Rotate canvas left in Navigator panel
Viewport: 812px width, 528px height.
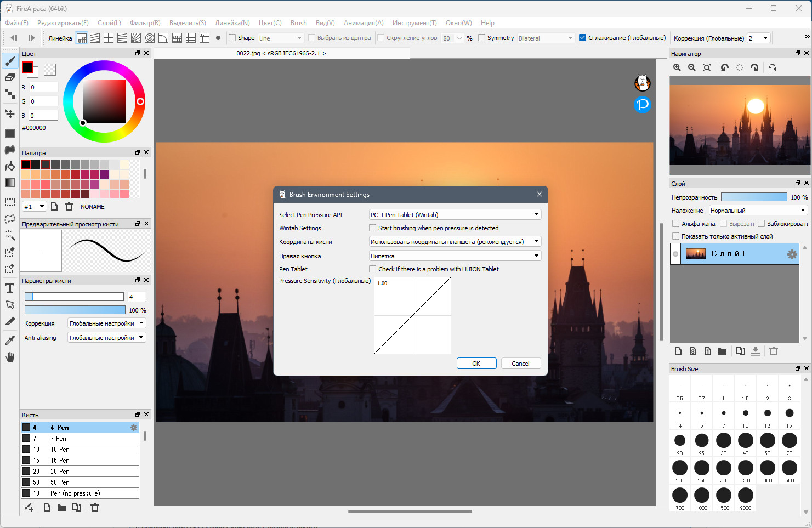tap(725, 67)
